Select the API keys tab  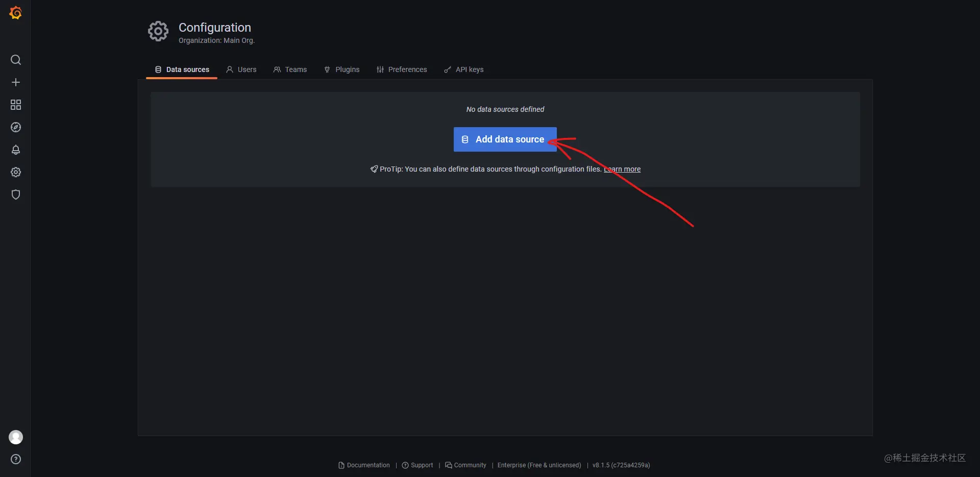464,69
